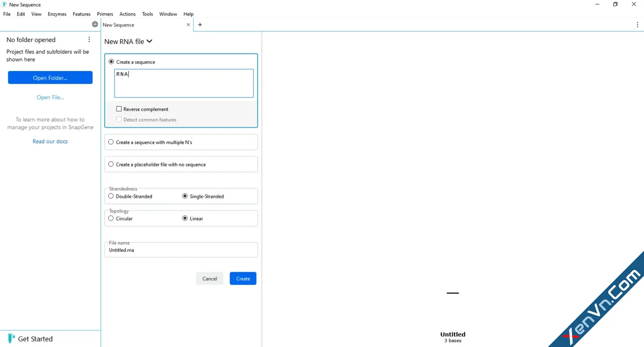Open the Actions menu
Image resolution: width=644 pixels, height=347 pixels.
point(127,14)
